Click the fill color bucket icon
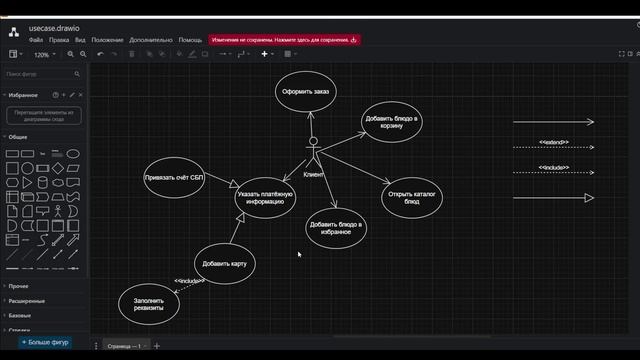Screen dimensions: 640x360 click(179, 54)
